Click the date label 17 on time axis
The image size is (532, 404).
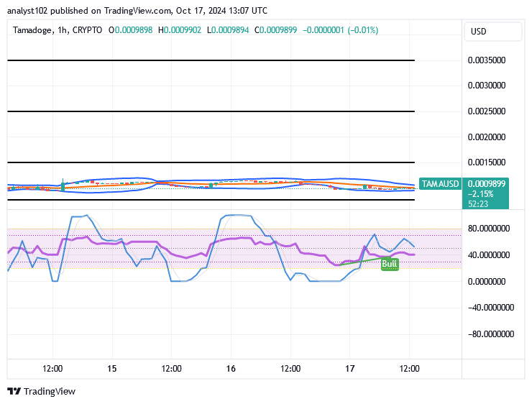(x=349, y=369)
